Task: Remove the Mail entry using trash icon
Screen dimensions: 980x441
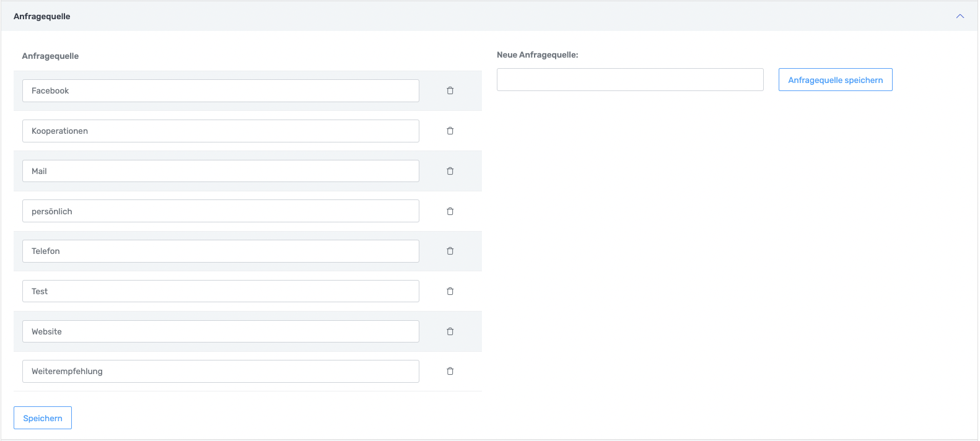Action: coord(450,171)
